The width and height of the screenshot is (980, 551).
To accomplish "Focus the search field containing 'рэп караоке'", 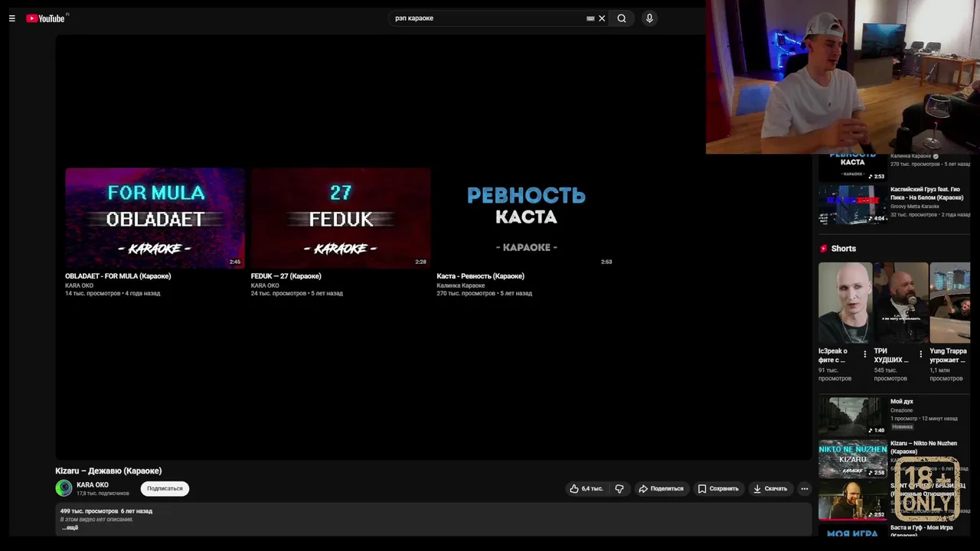I will point(488,18).
